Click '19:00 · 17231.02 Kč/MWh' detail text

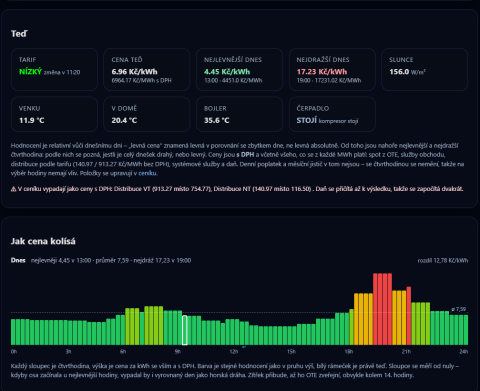click(329, 80)
